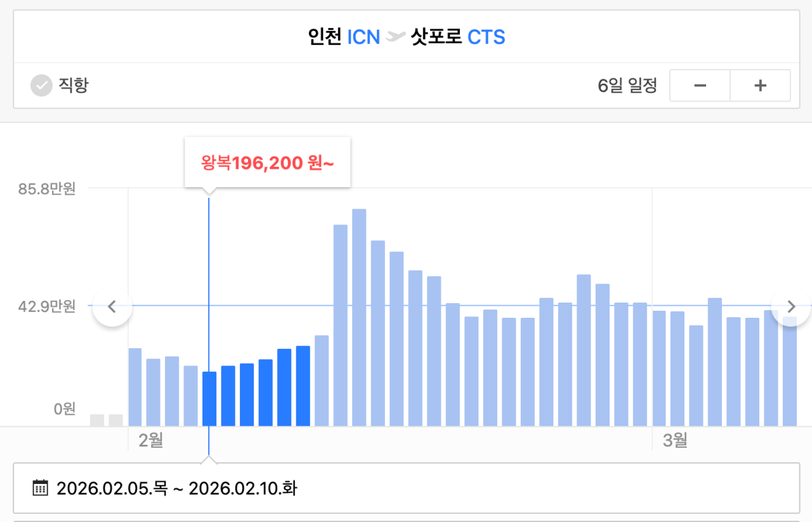Toggle the 직항 direct flight checkbox
This screenshot has height=522, width=812.
tap(41, 86)
